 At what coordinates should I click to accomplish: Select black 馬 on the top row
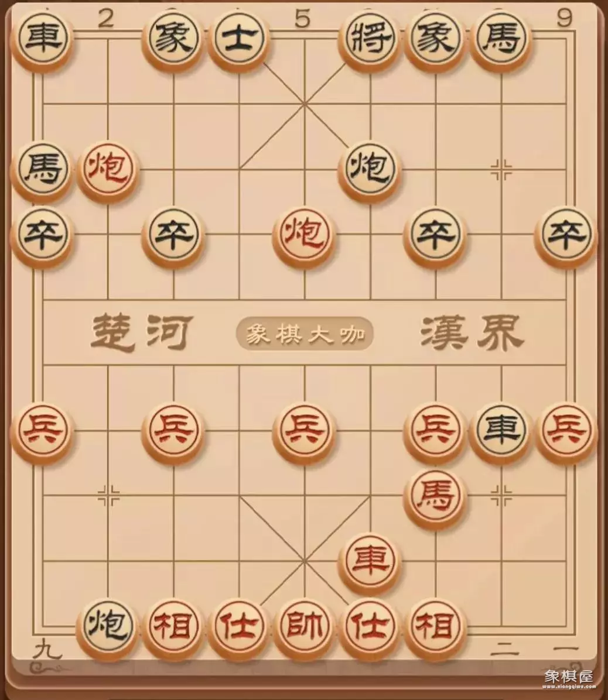click(x=500, y=38)
